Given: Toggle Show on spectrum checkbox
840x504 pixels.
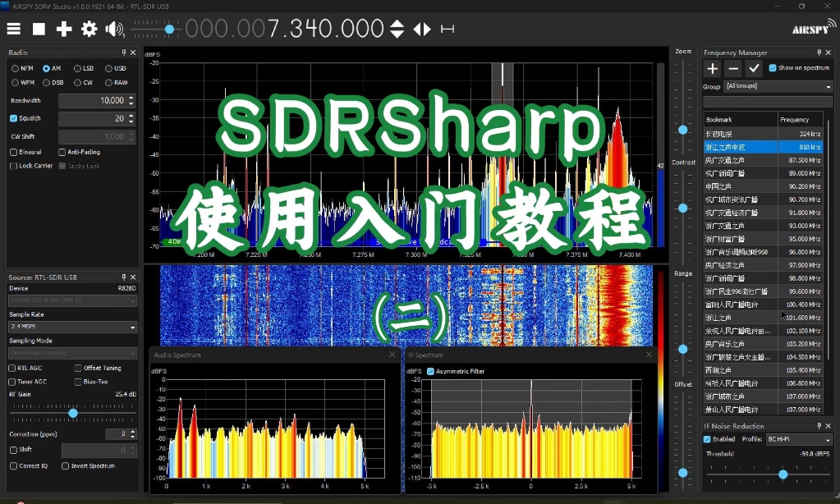Looking at the screenshot, I should point(773,68).
